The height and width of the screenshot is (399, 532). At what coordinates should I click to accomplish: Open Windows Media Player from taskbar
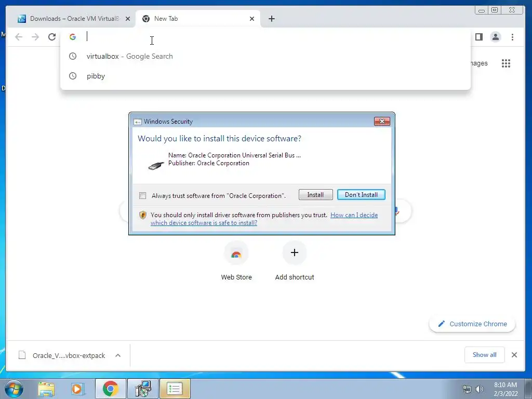[x=78, y=389]
